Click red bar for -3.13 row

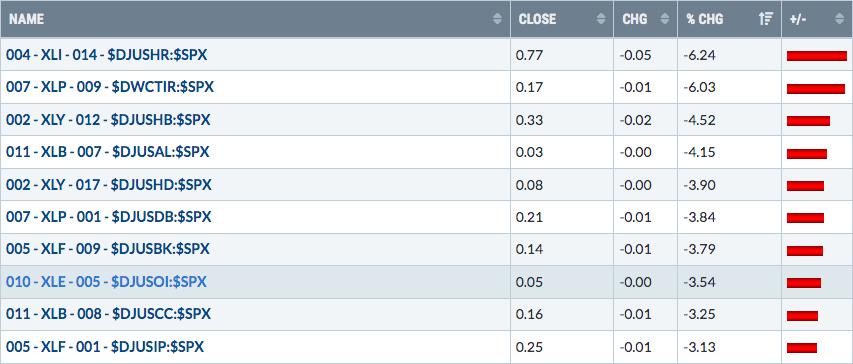tap(802, 348)
